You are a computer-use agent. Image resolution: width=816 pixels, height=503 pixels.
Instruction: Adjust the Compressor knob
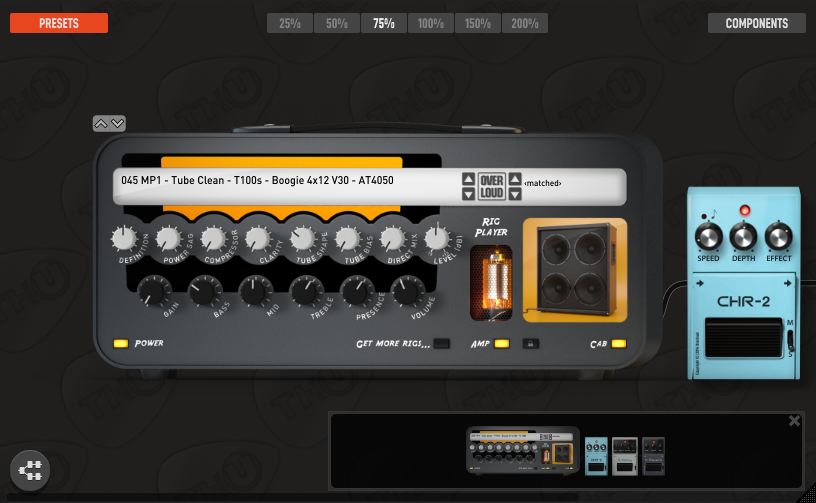[x=213, y=239]
